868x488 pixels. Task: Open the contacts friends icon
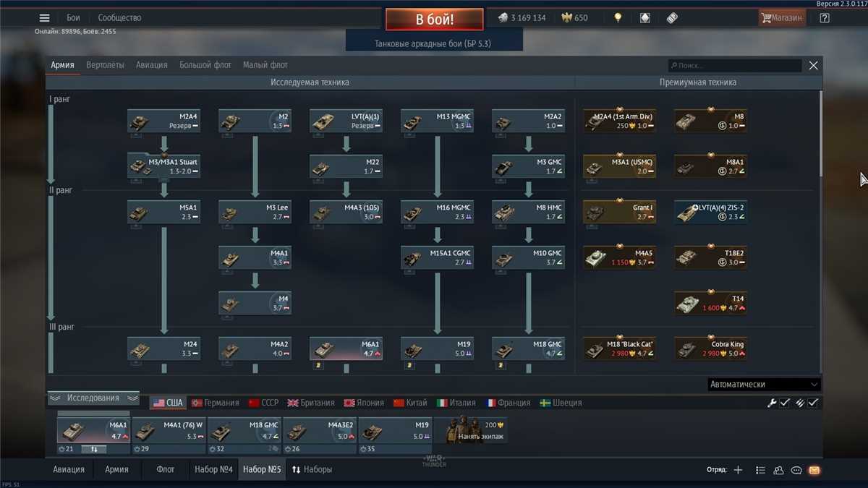[x=778, y=470]
